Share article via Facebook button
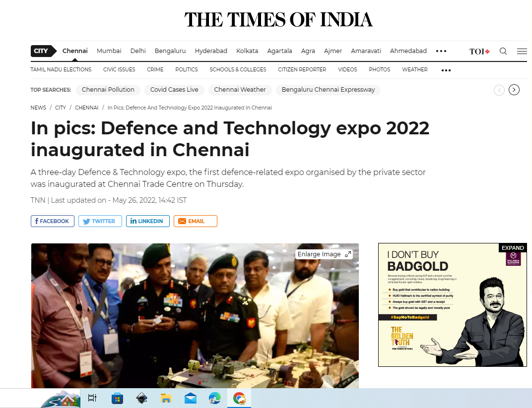This screenshot has width=532, height=408. pyautogui.click(x=53, y=221)
